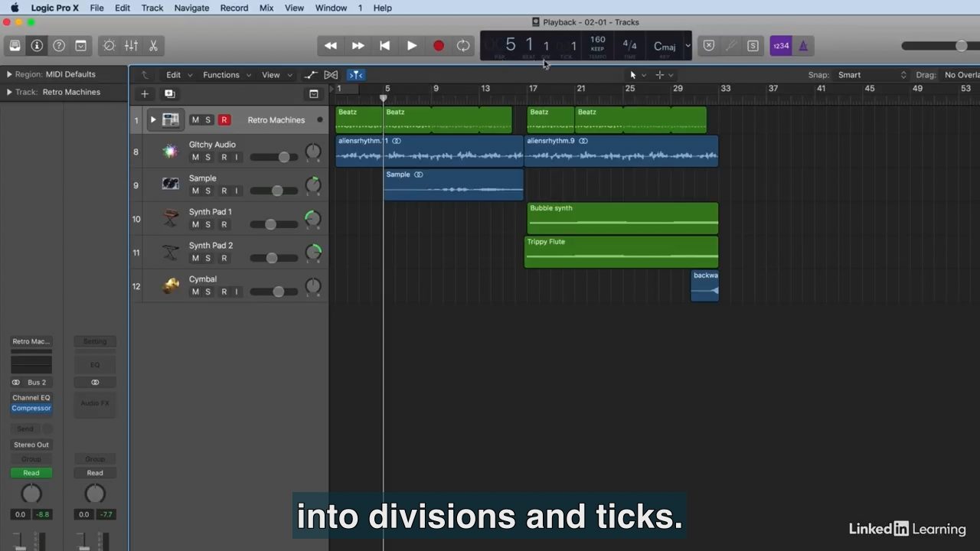
Task: Open the Toolbar display button
Action: (x=80, y=46)
